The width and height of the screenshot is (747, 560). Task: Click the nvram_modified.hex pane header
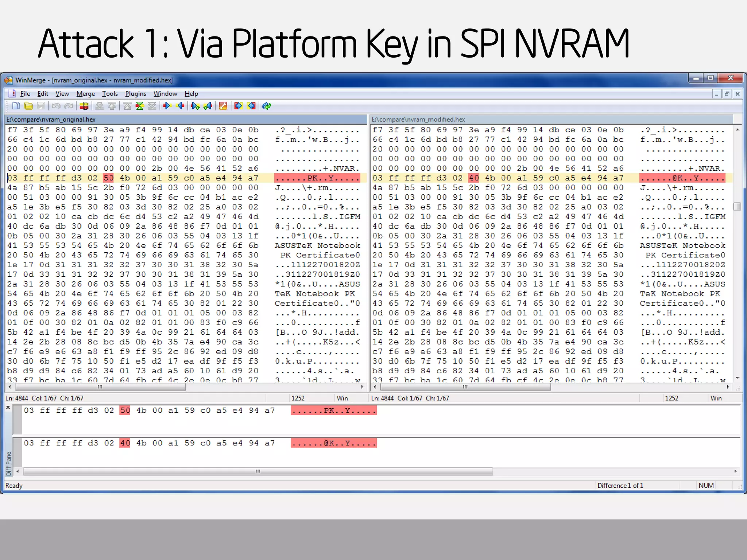tap(551, 119)
